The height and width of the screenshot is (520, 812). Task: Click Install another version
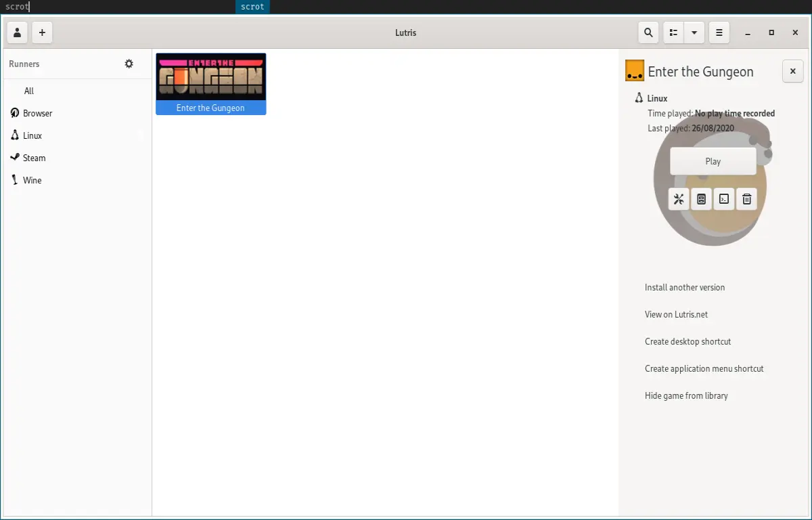tap(685, 287)
